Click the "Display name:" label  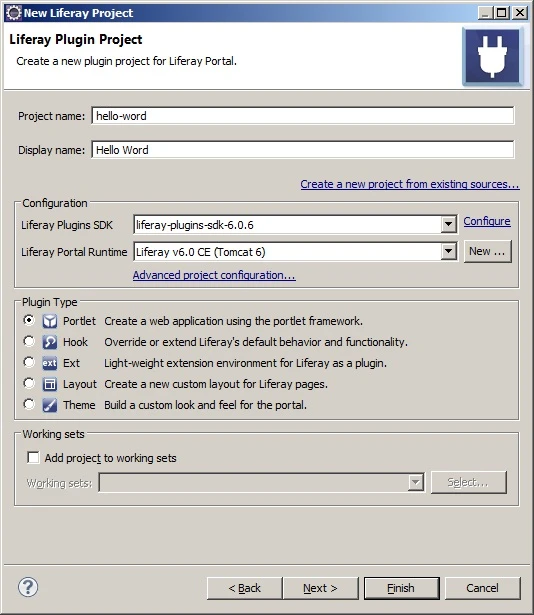(x=51, y=150)
